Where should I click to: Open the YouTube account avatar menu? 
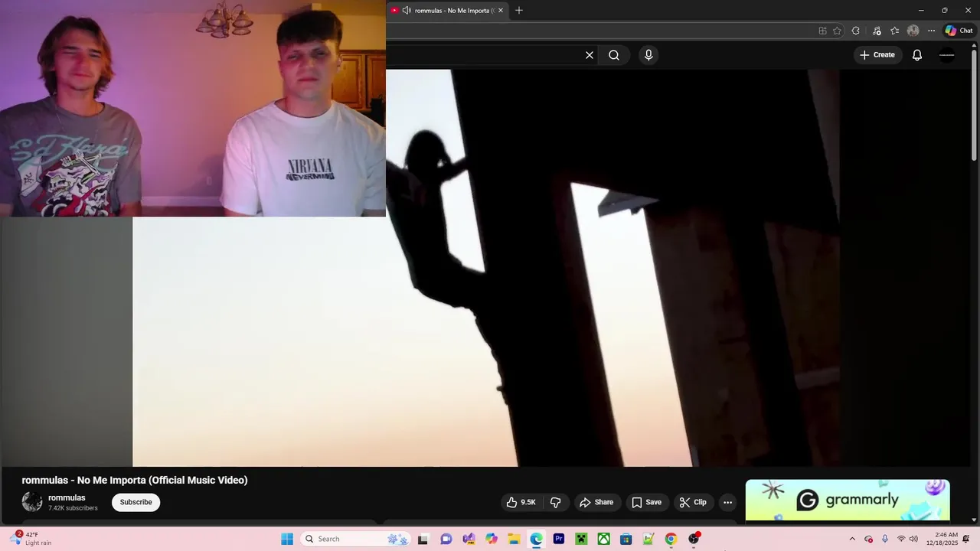pyautogui.click(x=947, y=55)
